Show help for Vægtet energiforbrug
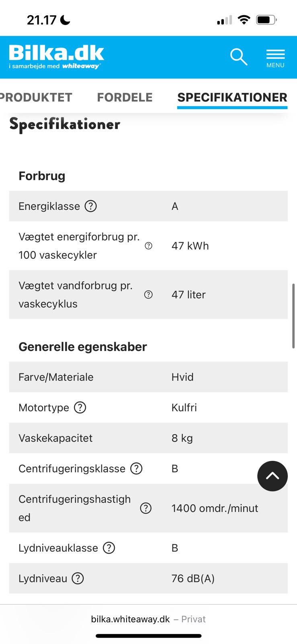Viewport: 297px width, 644px height. coord(148,246)
